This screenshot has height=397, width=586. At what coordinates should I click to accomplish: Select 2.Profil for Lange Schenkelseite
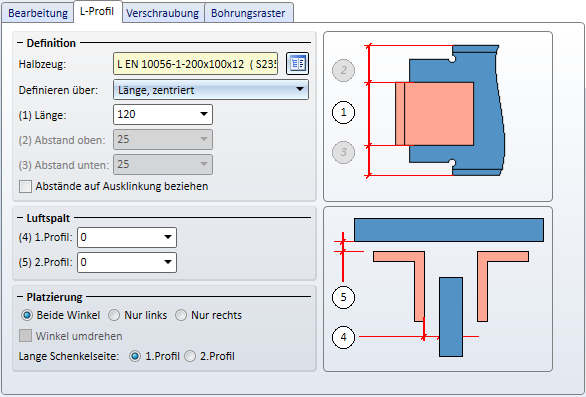pyautogui.click(x=190, y=356)
